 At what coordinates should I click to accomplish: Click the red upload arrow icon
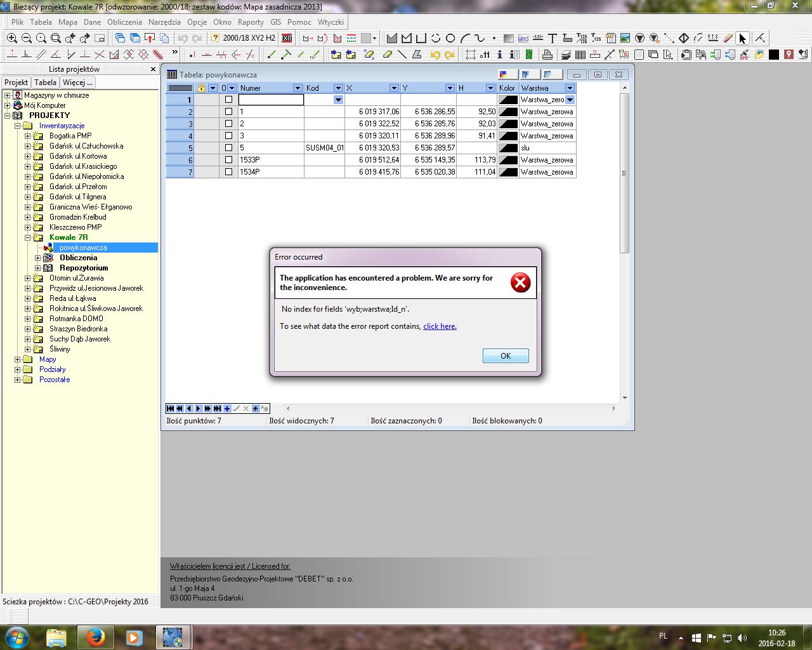pyautogui.click(x=150, y=38)
